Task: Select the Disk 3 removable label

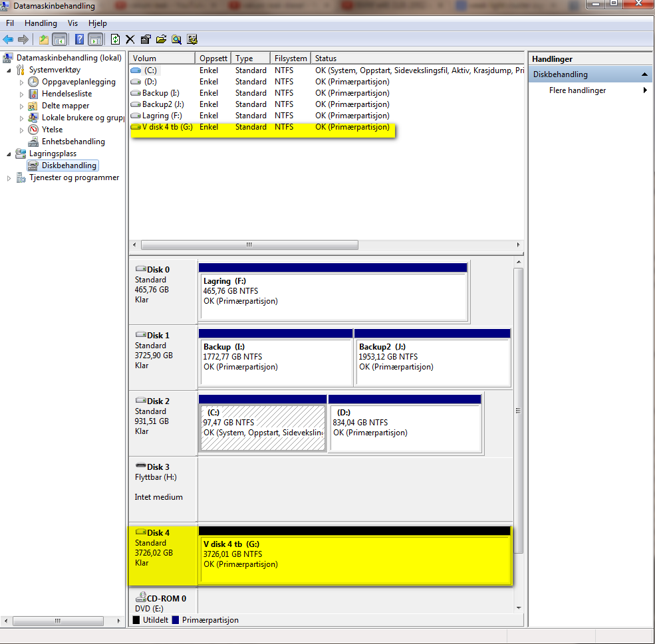Action: [163, 488]
